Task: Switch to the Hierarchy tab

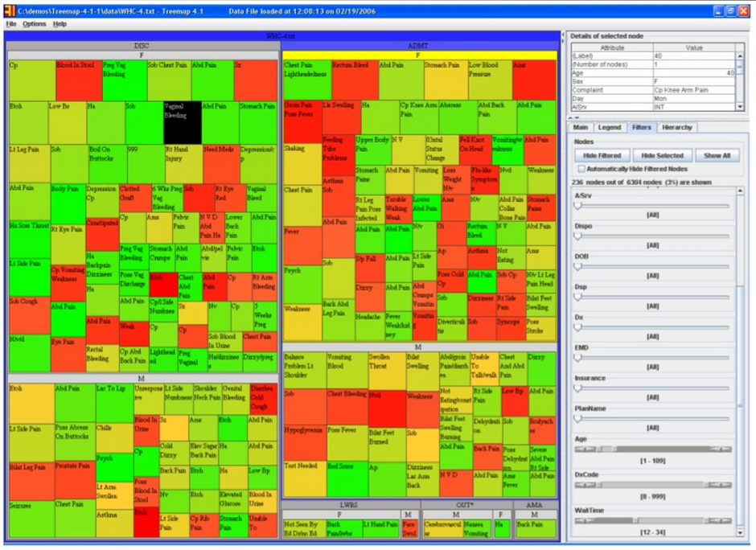Action: pos(676,127)
